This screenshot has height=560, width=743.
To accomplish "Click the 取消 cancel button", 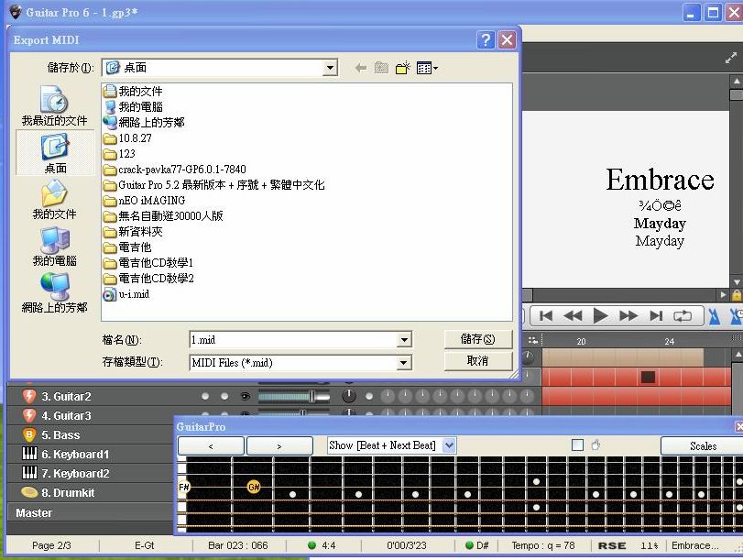I will (x=478, y=361).
